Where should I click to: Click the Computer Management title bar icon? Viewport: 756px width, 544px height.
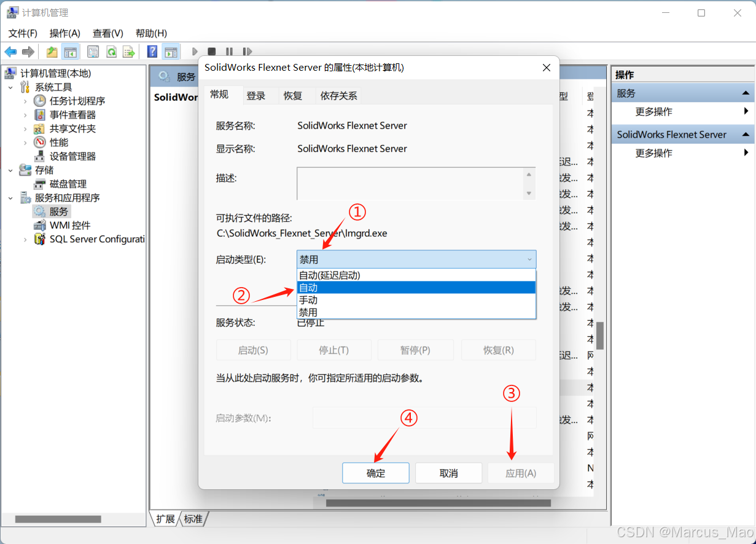pos(12,12)
